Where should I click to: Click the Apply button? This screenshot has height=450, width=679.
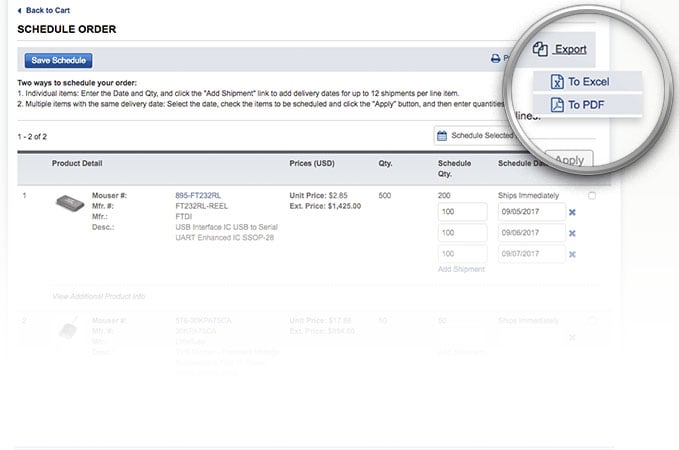(569, 160)
